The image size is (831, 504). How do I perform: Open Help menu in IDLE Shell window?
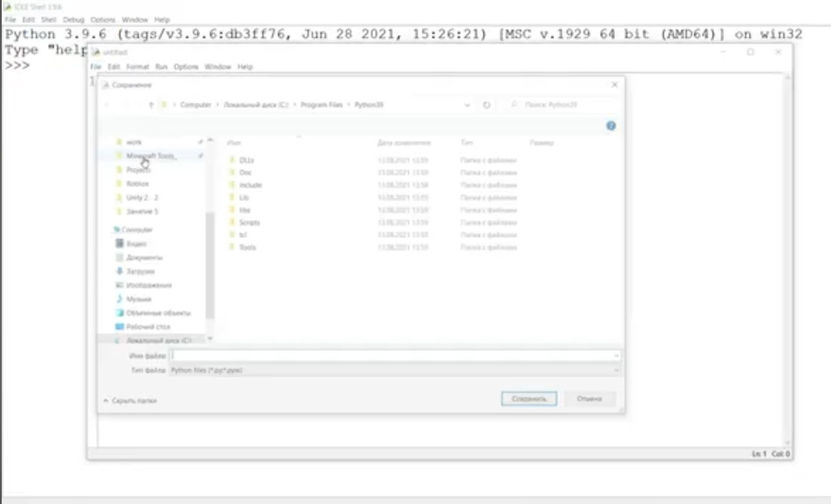[x=162, y=20]
